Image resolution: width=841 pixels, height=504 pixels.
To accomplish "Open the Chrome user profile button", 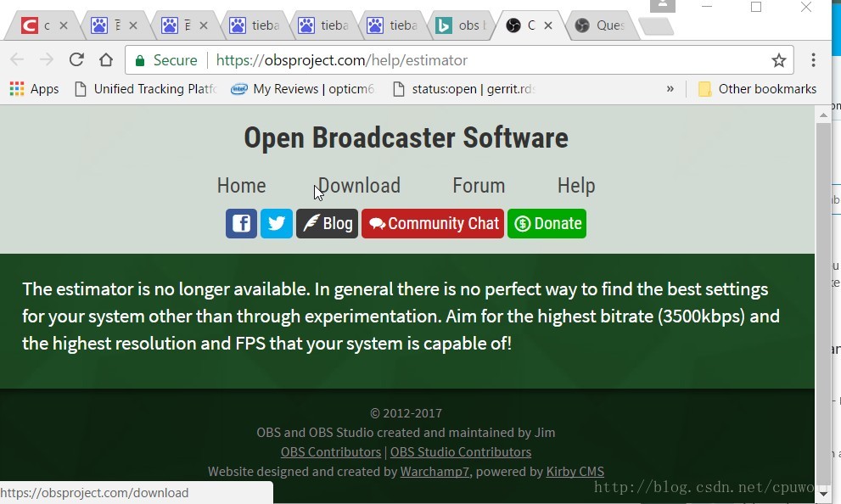I will (x=663, y=6).
